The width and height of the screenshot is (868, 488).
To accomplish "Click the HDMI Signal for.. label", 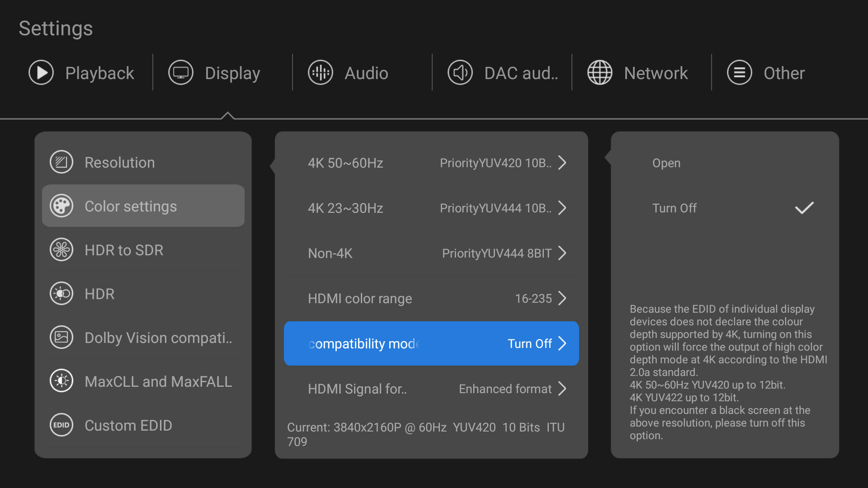I will click(357, 389).
